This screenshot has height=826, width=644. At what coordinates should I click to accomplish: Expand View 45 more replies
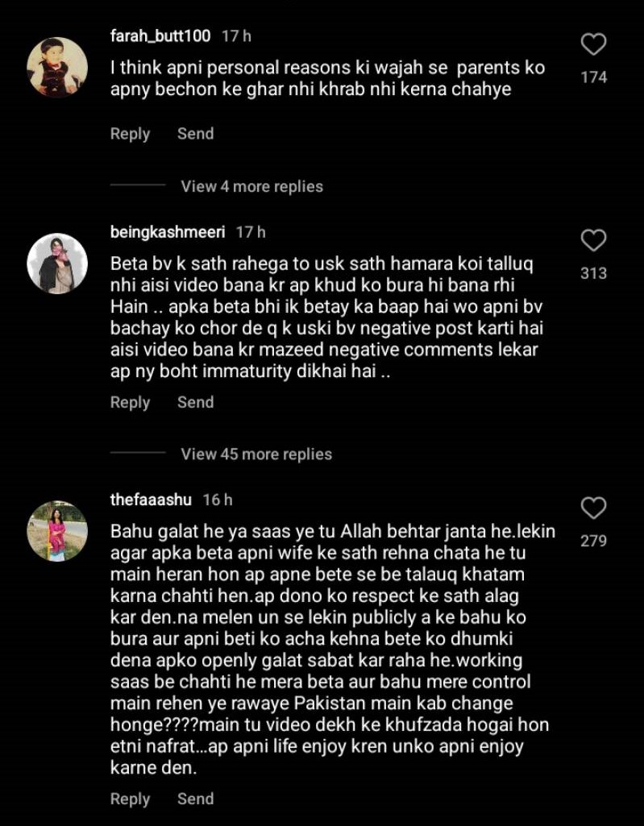coord(256,454)
